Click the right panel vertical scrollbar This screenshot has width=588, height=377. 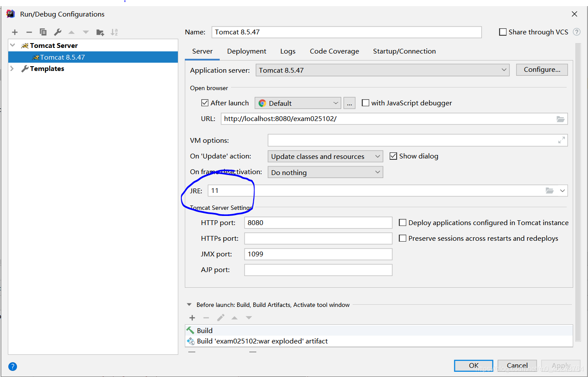[x=578, y=192]
